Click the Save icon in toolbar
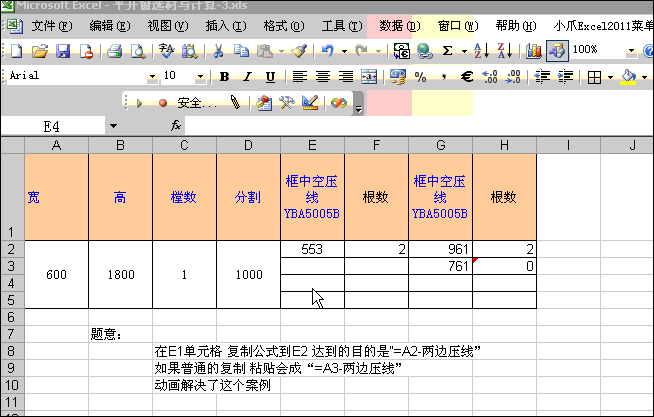This screenshot has width=654, height=417. click(62, 50)
